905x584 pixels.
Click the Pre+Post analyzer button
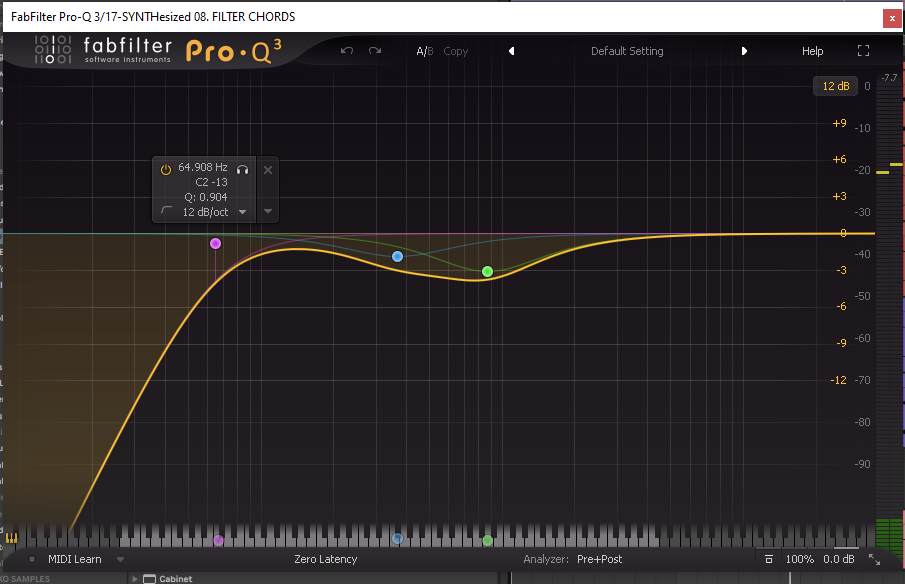pyautogui.click(x=599, y=559)
